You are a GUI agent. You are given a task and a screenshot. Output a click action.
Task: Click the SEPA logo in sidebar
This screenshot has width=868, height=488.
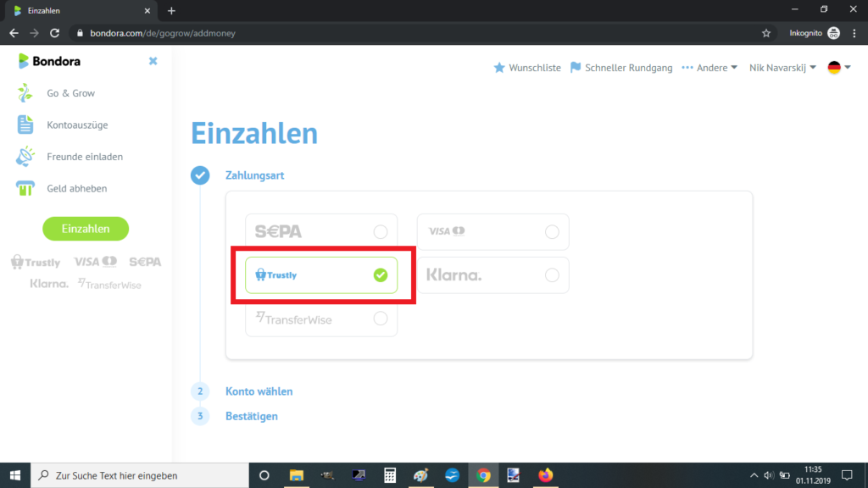[145, 262]
